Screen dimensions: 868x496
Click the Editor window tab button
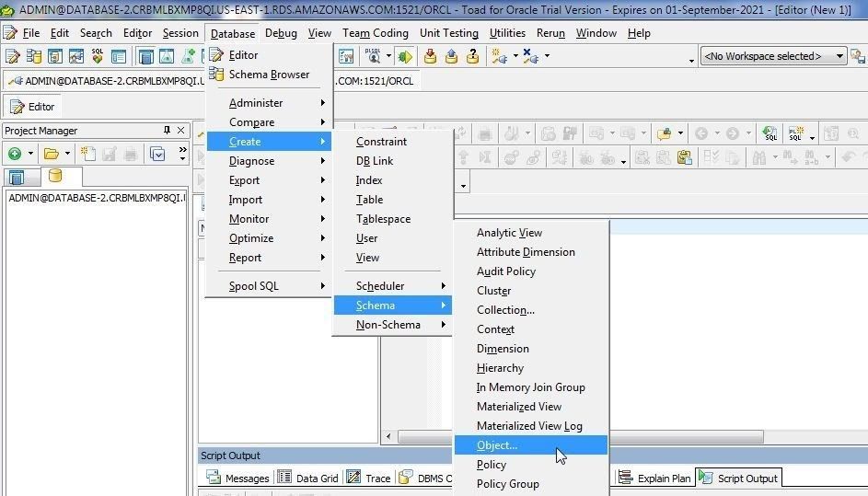pos(32,107)
